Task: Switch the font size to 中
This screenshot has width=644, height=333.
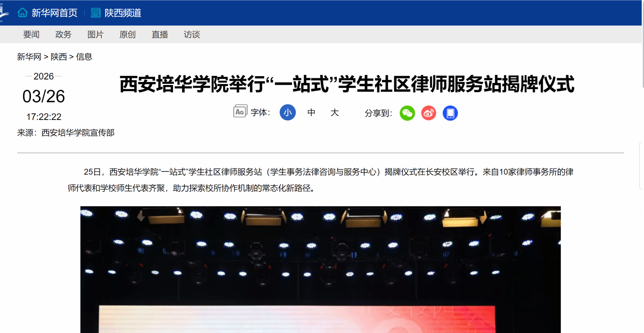Action: pyautogui.click(x=311, y=112)
